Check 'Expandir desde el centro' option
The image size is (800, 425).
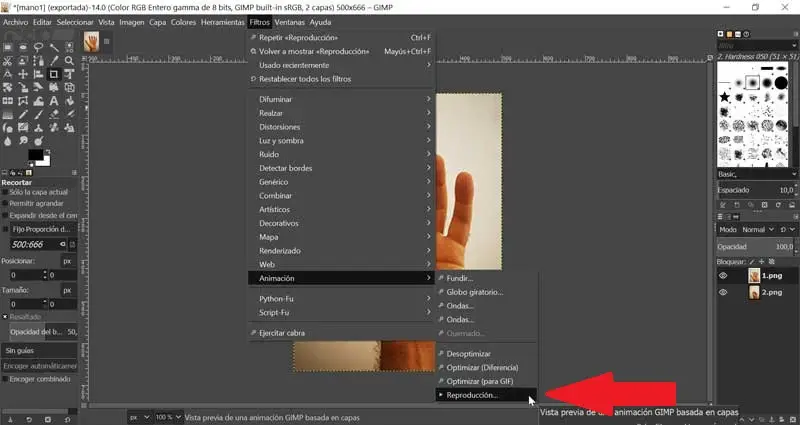(5, 215)
